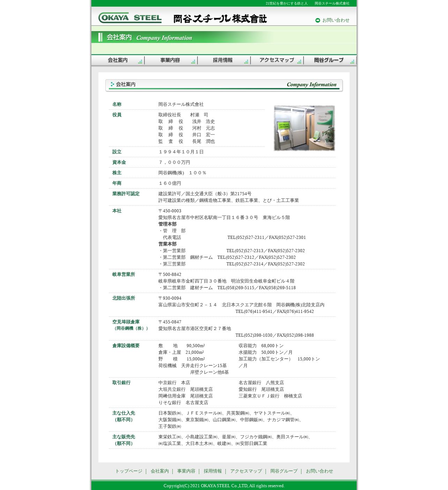The width and height of the screenshot is (448, 490).
Task: Click header text 岡谷スチール株式會社 top-right
Action: [332, 3]
